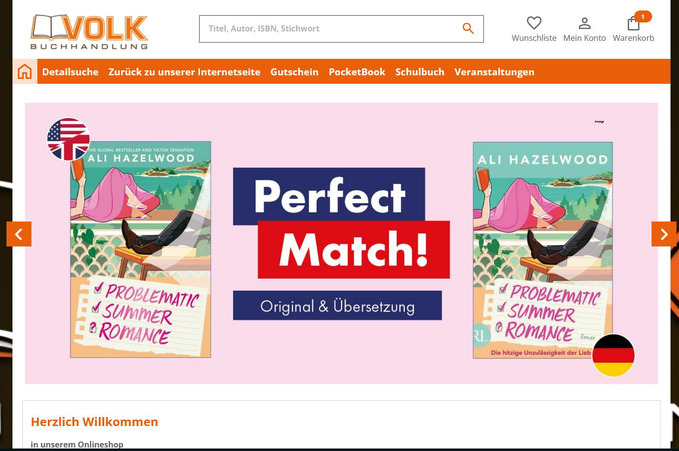Open the PocketBook menu item
Image resolution: width=679 pixels, height=451 pixels.
pyautogui.click(x=357, y=72)
